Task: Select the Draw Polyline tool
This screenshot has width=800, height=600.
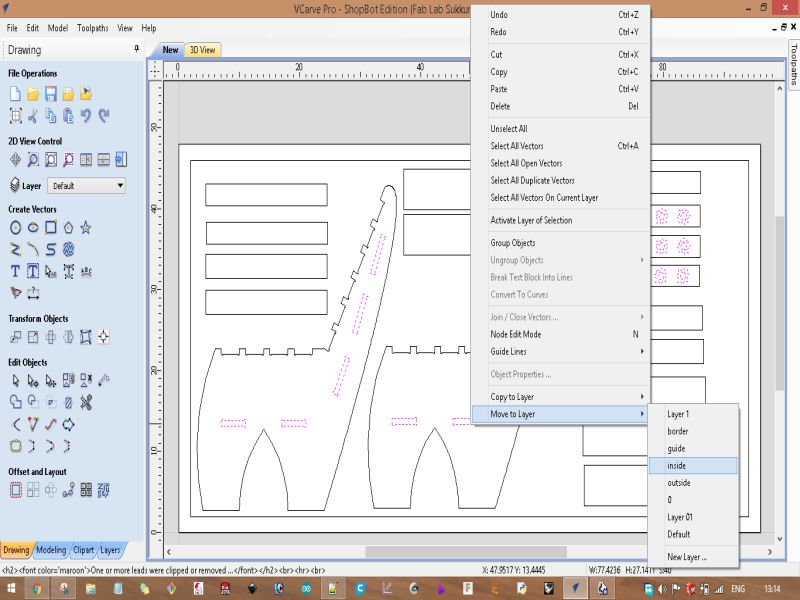Action: click(x=15, y=249)
